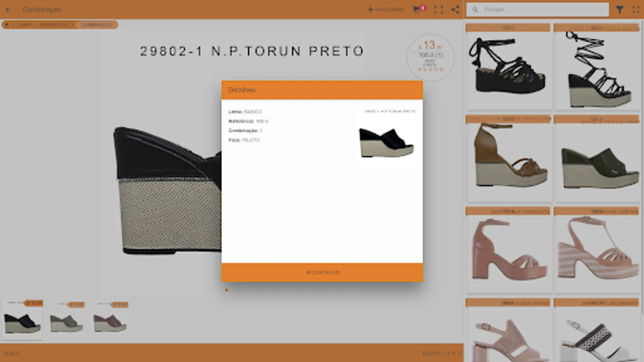Open the pink block-heel platform sandal
This screenshot has width=644, height=362.
pos(508,250)
